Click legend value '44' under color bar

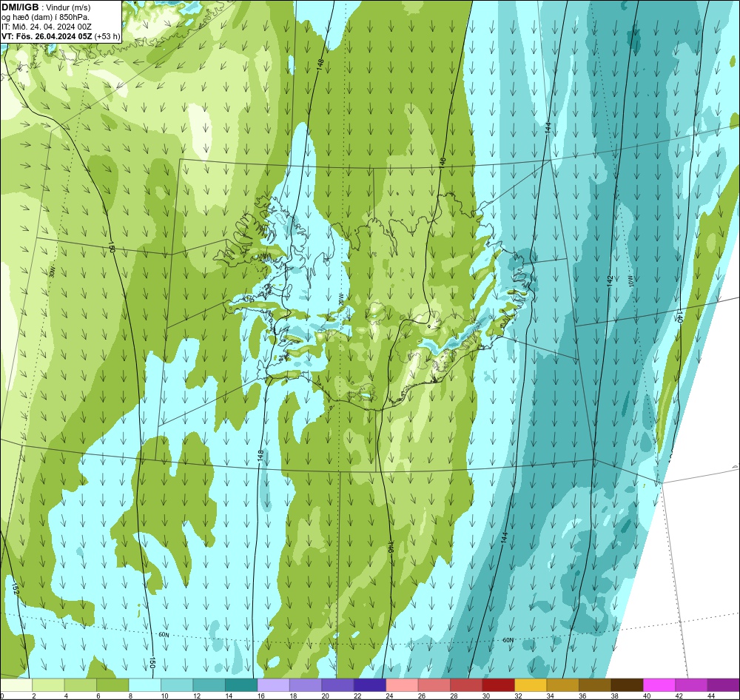(x=710, y=696)
